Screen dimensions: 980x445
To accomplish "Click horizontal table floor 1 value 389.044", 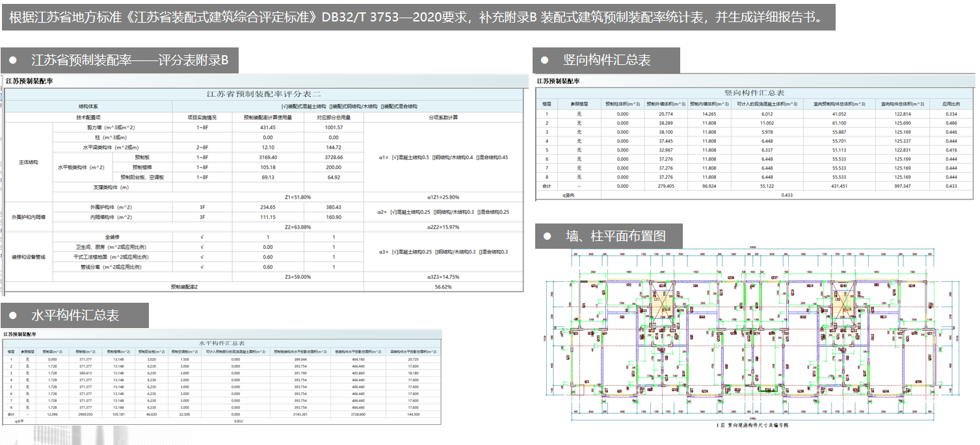I will pos(300,359).
